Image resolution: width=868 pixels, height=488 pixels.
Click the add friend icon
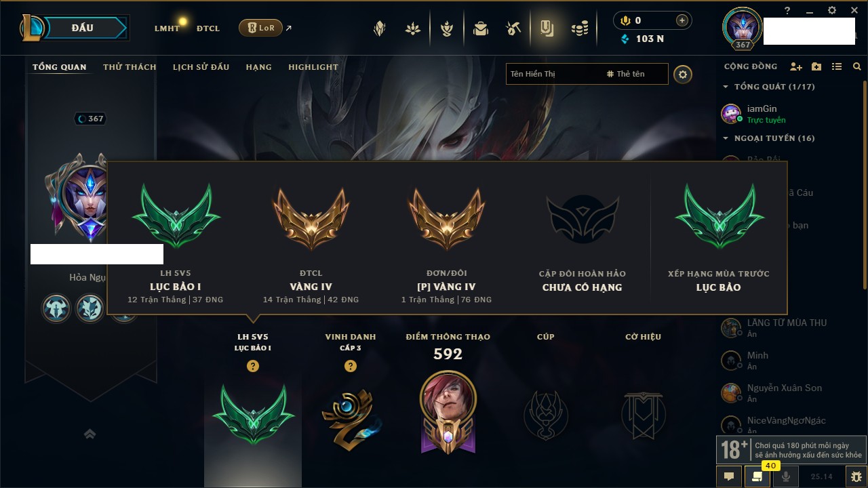click(x=796, y=66)
